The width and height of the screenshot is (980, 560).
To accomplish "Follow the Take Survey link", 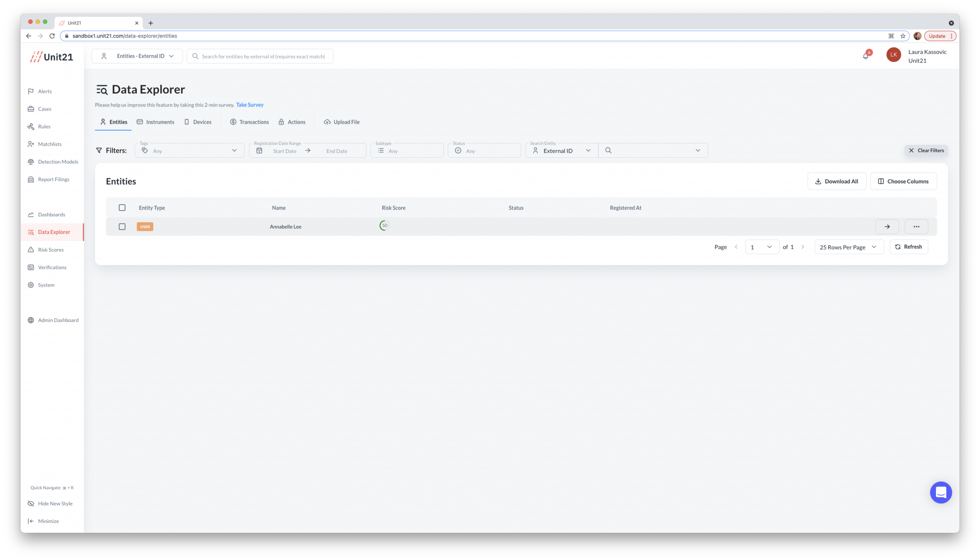I will [250, 105].
